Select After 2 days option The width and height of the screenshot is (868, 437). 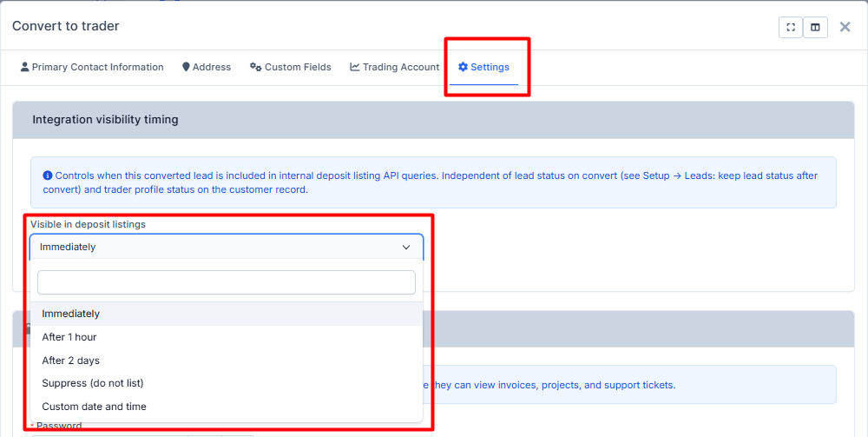pyautogui.click(x=71, y=361)
